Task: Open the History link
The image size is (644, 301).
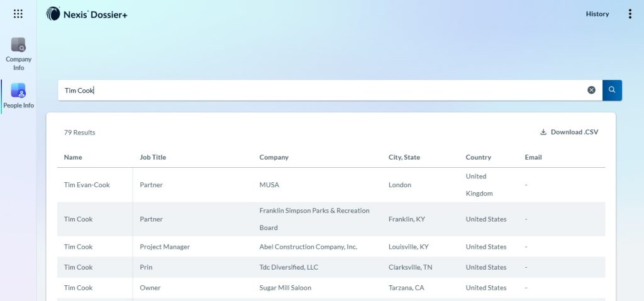Action: click(597, 14)
